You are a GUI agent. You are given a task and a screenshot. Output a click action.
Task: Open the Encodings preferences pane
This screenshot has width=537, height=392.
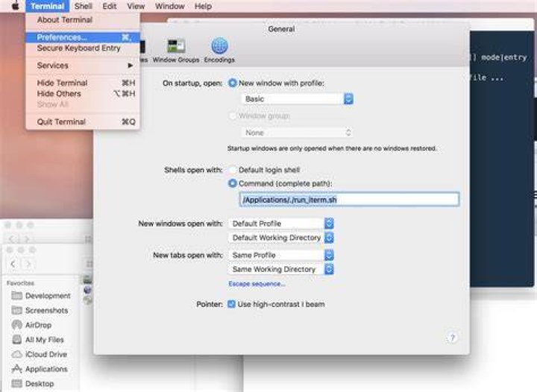[219, 50]
